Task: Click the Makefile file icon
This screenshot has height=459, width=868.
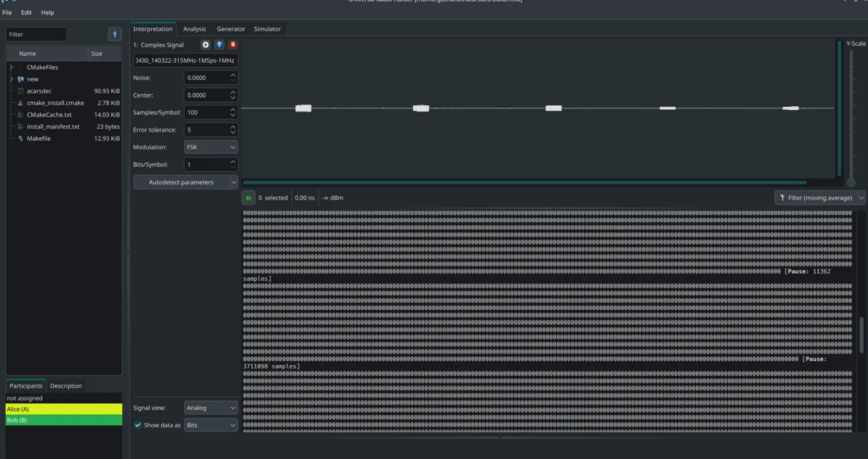Action: [21, 138]
